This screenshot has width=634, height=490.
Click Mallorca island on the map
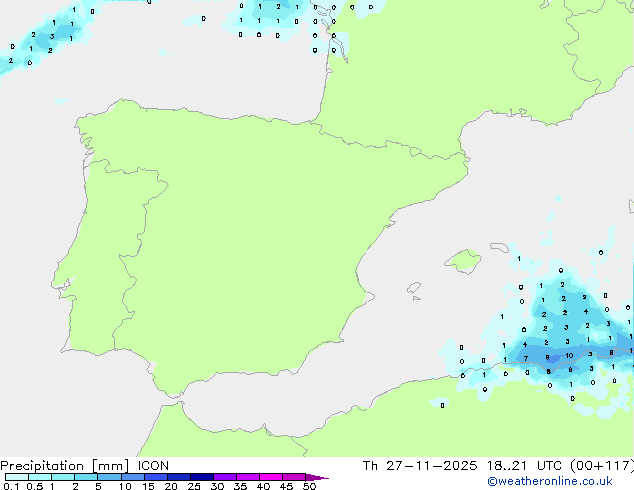pos(463,261)
